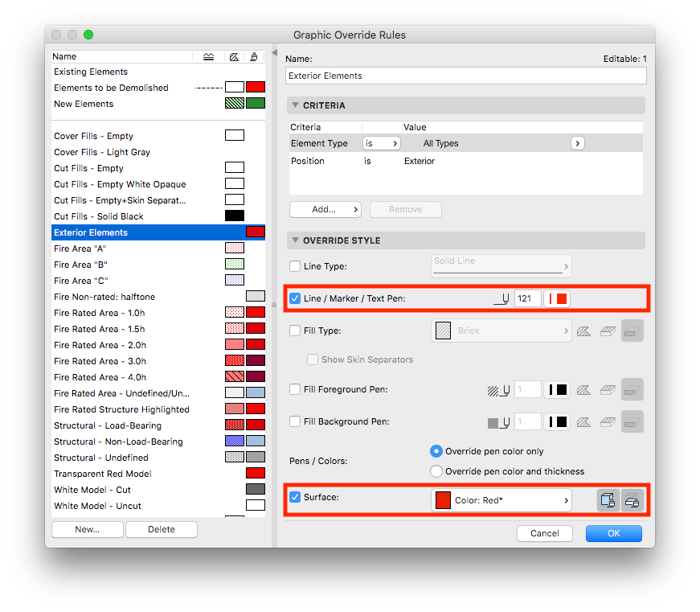Uncheck Line / Marker / Text Pen checkbox

[295, 299]
